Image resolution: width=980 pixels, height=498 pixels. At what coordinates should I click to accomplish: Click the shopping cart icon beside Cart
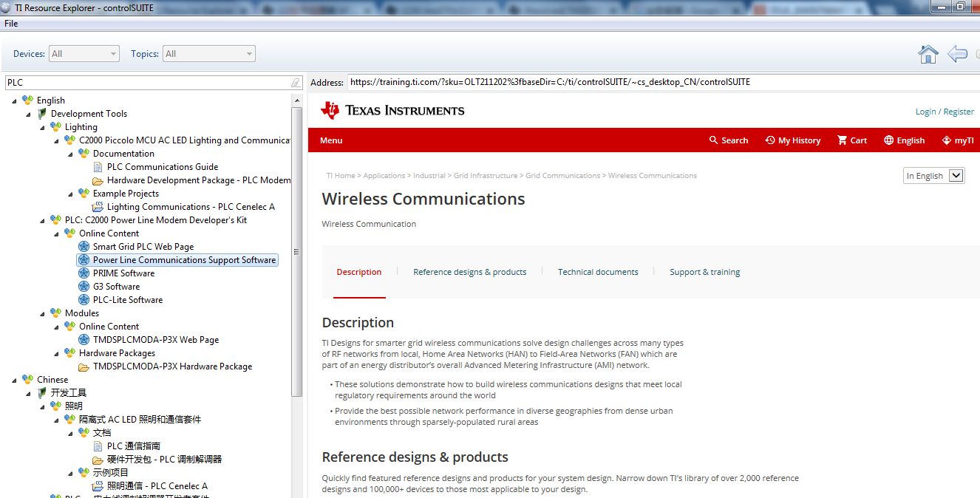pos(842,140)
